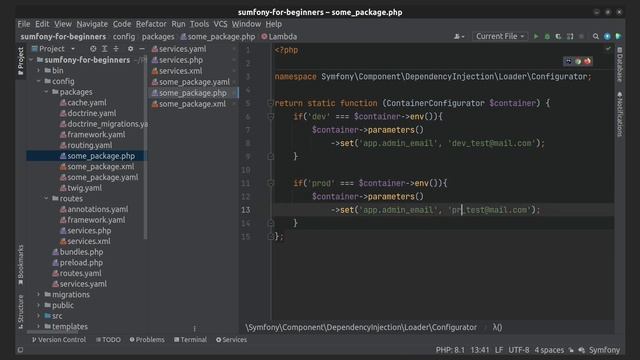This screenshot has height=360, width=640.
Task: Toggle the Project tool window stripe button
Action: (x=21, y=60)
